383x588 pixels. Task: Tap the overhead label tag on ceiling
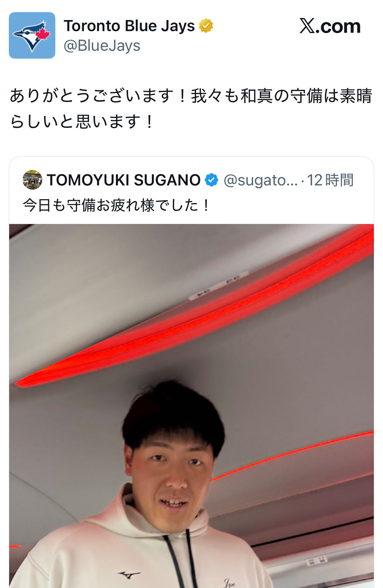tap(218, 286)
